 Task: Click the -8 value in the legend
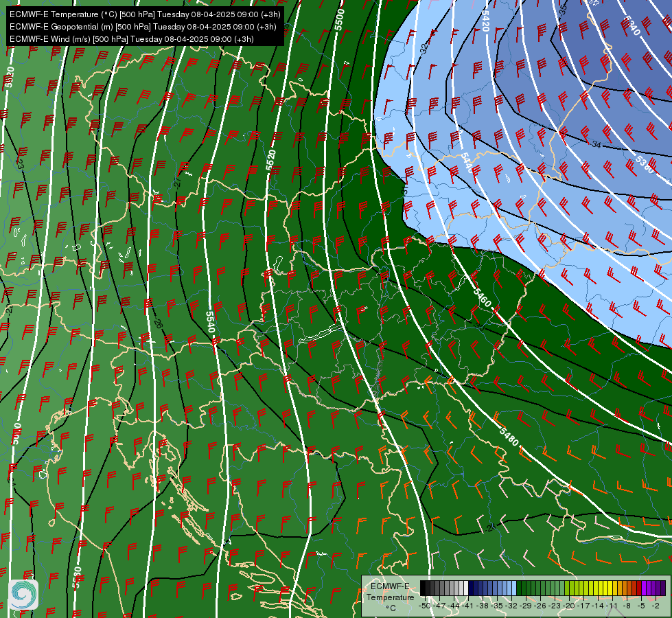627,606
